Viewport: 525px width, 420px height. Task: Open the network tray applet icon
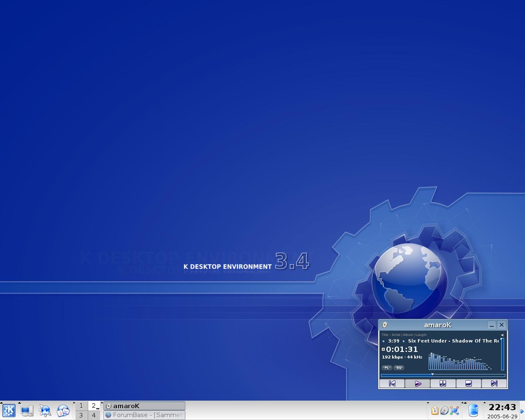tap(454, 411)
